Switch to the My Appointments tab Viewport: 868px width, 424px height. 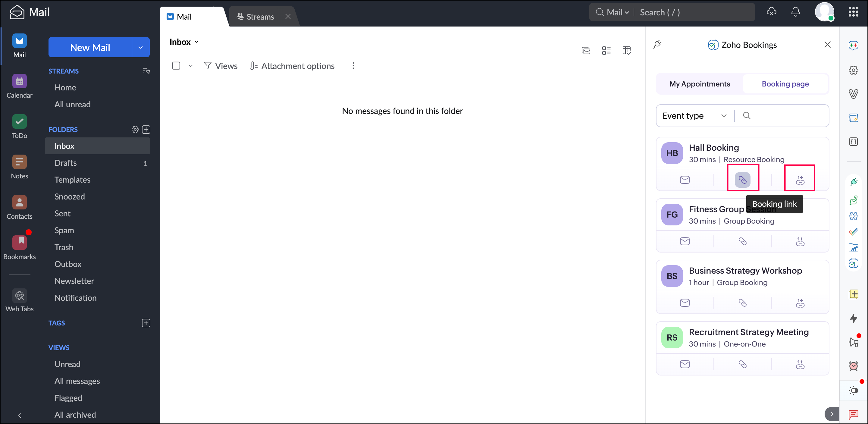tap(700, 84)
